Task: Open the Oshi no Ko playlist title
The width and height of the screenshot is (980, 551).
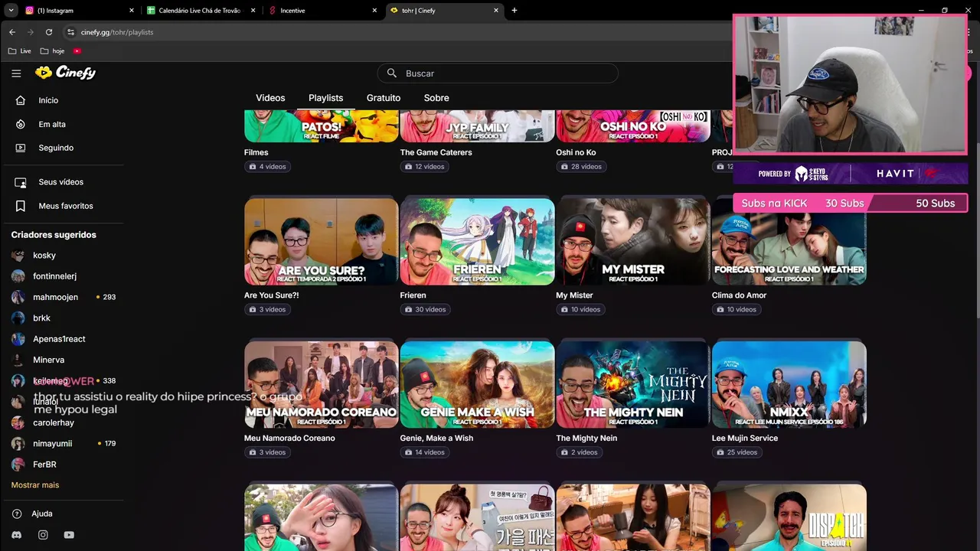Action: [x=576, y=152]
